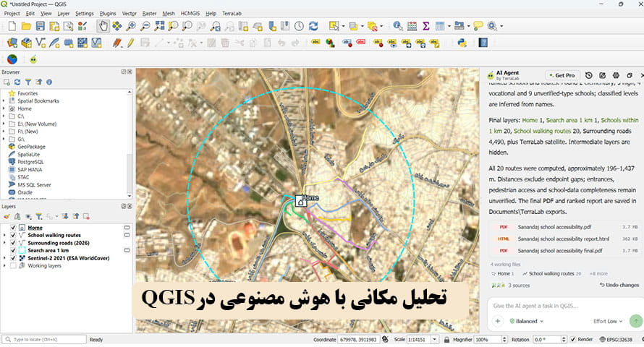The height and width of the screenshot is (347, 644).
Task: Expand the E:\ (New Volume) drive
Action: tap(4, 124)
